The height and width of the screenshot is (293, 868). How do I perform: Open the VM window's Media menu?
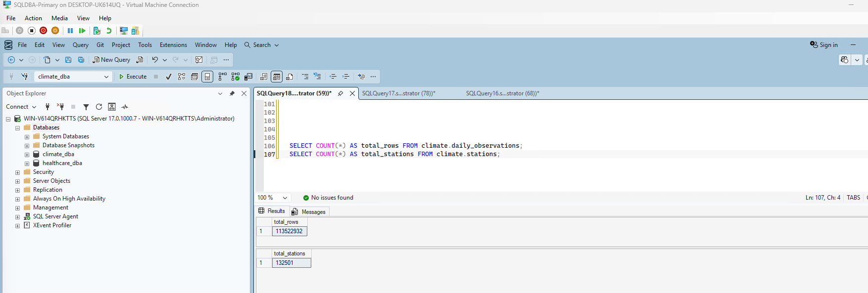[59, 18]
